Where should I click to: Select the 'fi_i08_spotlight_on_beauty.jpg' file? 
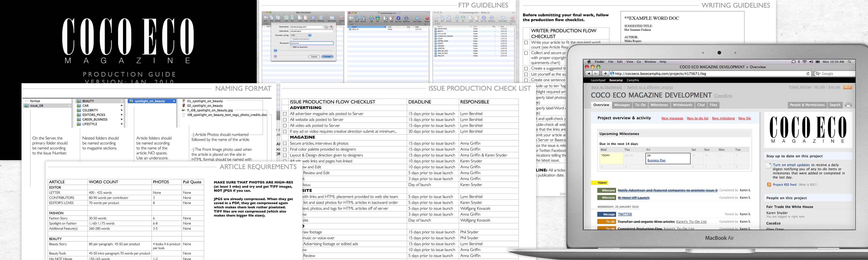(207, 110)
